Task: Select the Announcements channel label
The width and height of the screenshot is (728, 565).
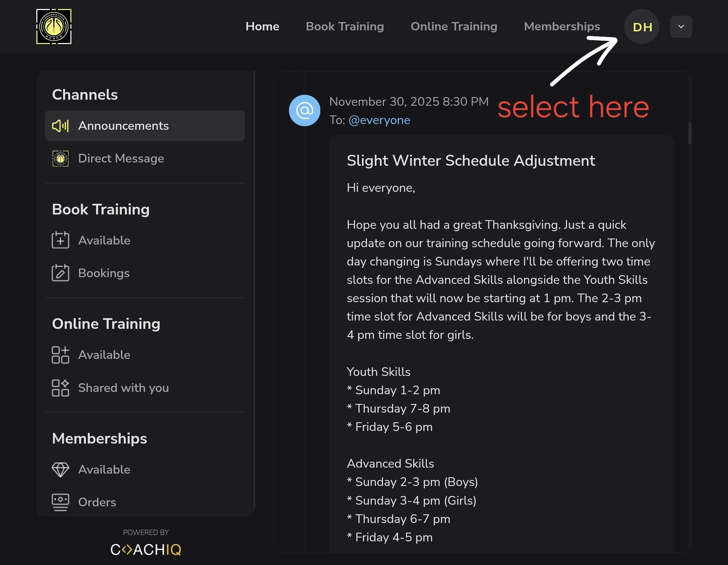Action: click(123, 126)
